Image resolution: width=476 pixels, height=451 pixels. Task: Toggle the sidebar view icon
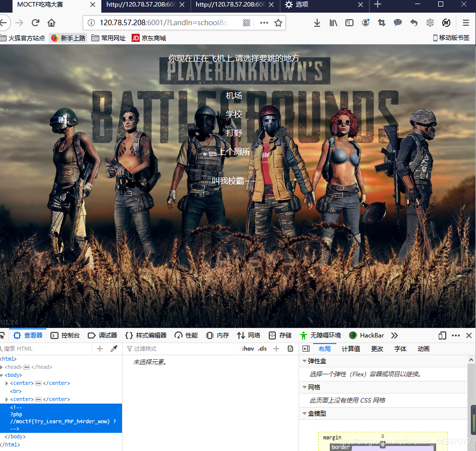349,23
